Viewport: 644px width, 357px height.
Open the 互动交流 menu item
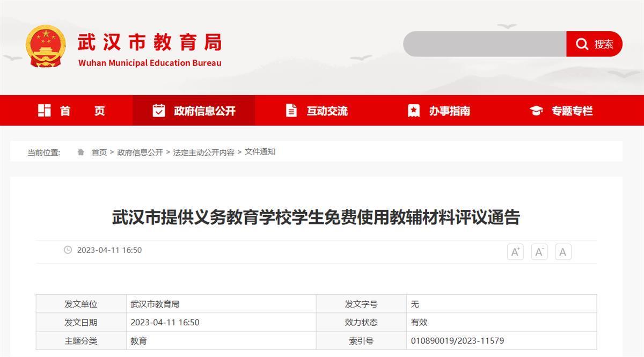pyautogui.click(x=327, y=111)
